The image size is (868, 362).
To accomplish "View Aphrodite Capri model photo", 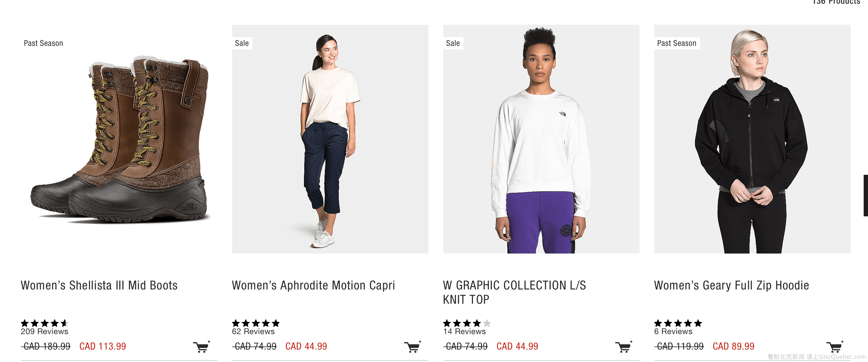I will click(x=330, y=139).
